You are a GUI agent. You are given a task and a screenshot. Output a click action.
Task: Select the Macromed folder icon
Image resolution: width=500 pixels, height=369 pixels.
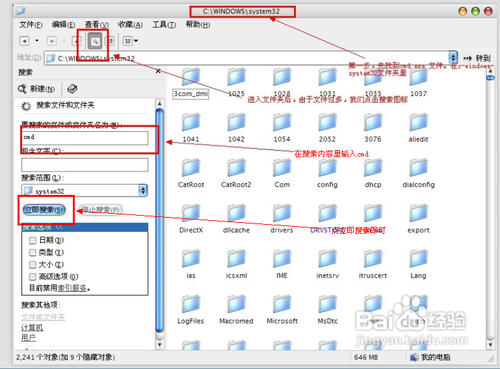(236, 304)
